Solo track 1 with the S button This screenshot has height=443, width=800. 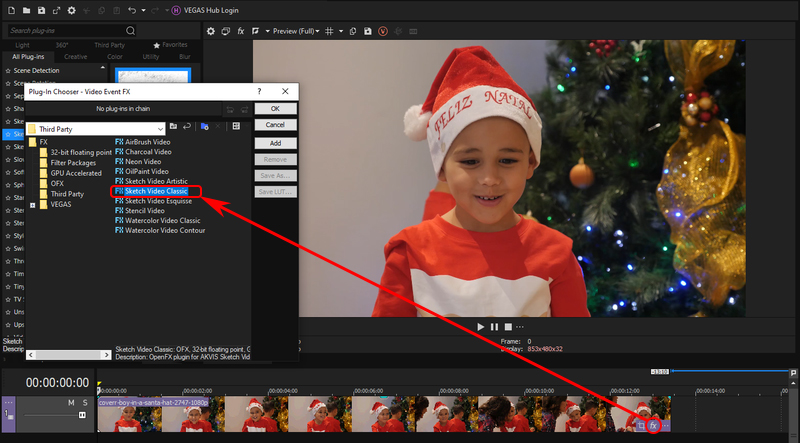[85, 403]
